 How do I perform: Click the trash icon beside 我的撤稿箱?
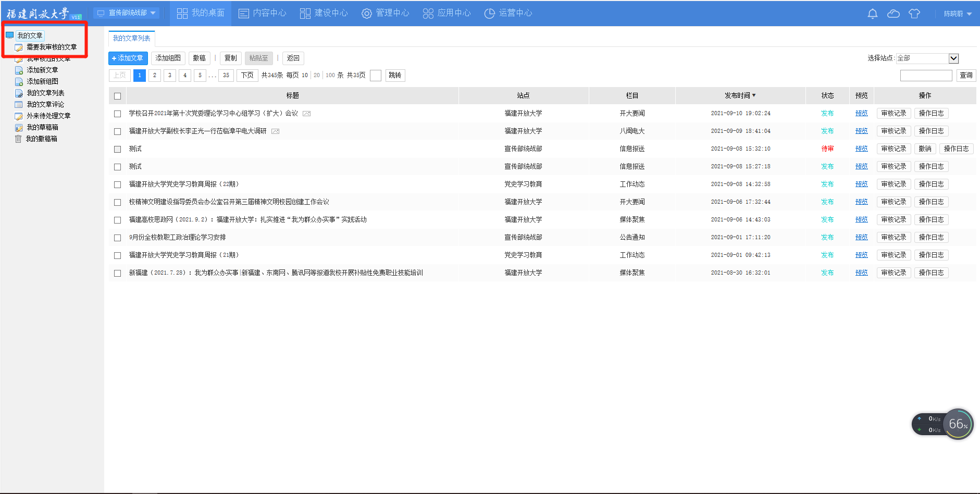[x=18, y=139]
